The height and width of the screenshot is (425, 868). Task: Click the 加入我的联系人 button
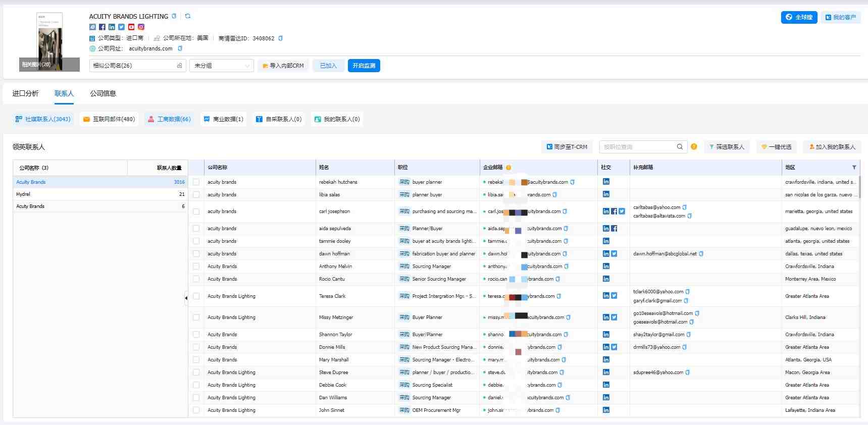pyautogui.click(x=832, y=147)
